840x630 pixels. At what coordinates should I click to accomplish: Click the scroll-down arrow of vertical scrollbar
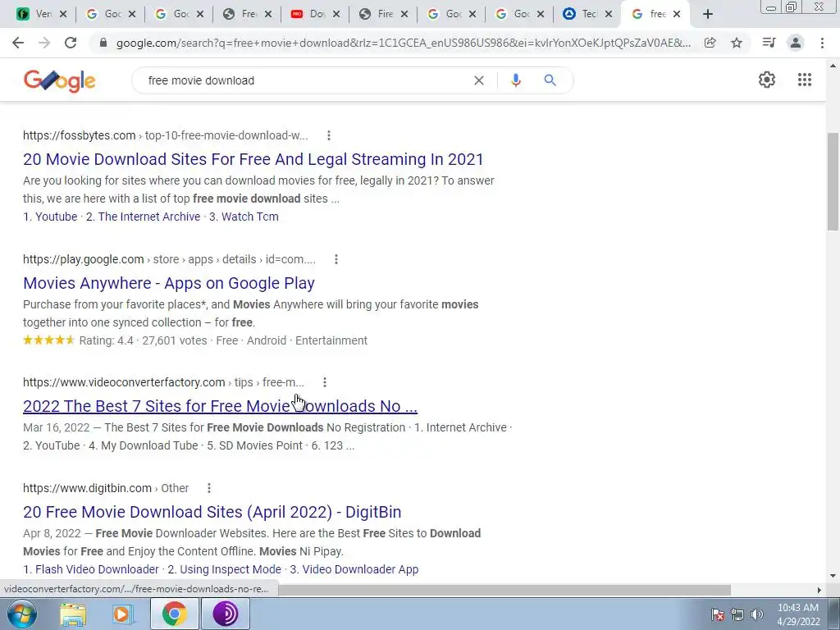[x=833, y=576]
